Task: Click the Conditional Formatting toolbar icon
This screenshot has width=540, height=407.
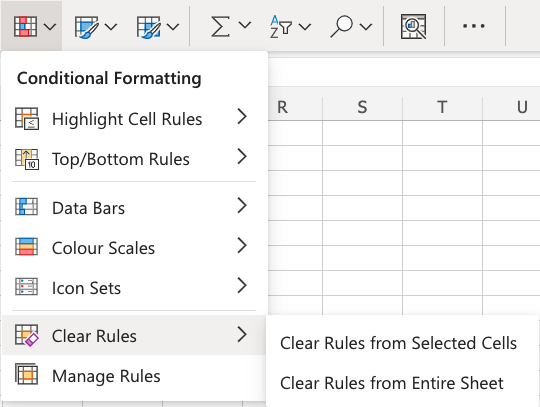Action: pyautogui.click(x=25, y=26)
